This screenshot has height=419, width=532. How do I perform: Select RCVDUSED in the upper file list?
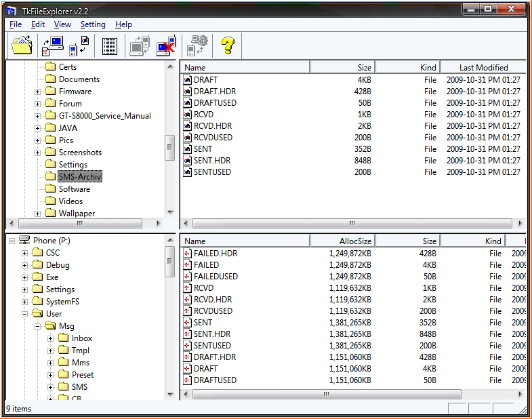point(213,138)
